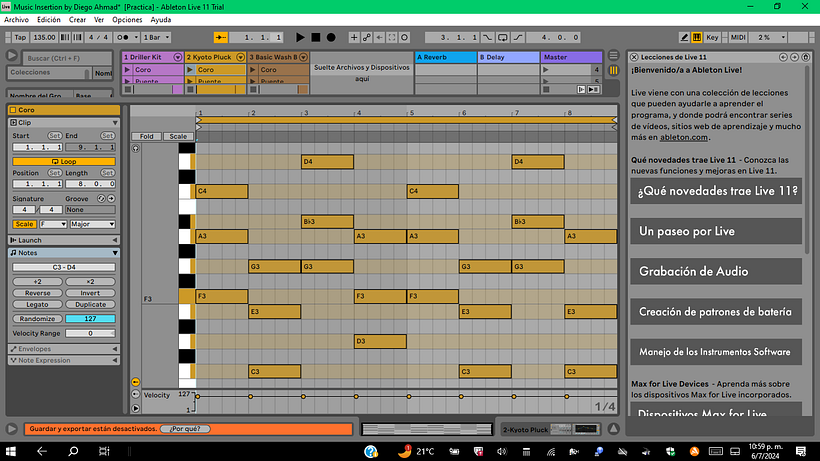Click the Velocity Range slider value
Screen dimensions: 820x461
point(90,333)
